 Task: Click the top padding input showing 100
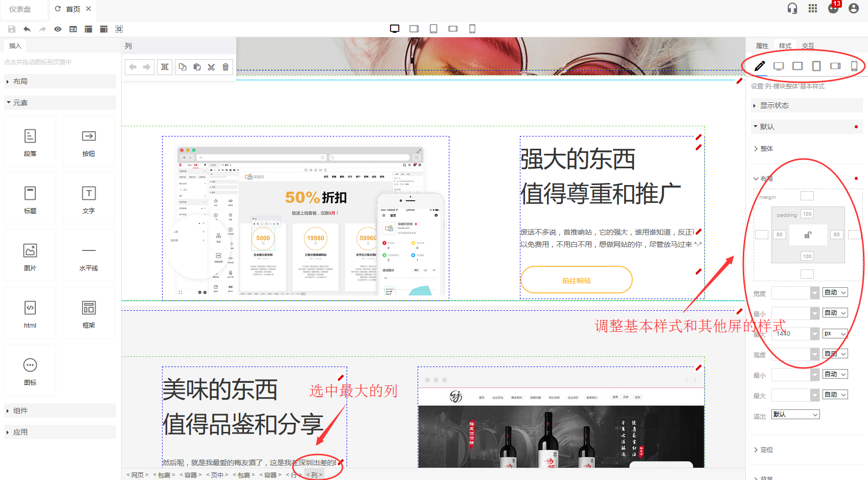(x=807, y=214)
